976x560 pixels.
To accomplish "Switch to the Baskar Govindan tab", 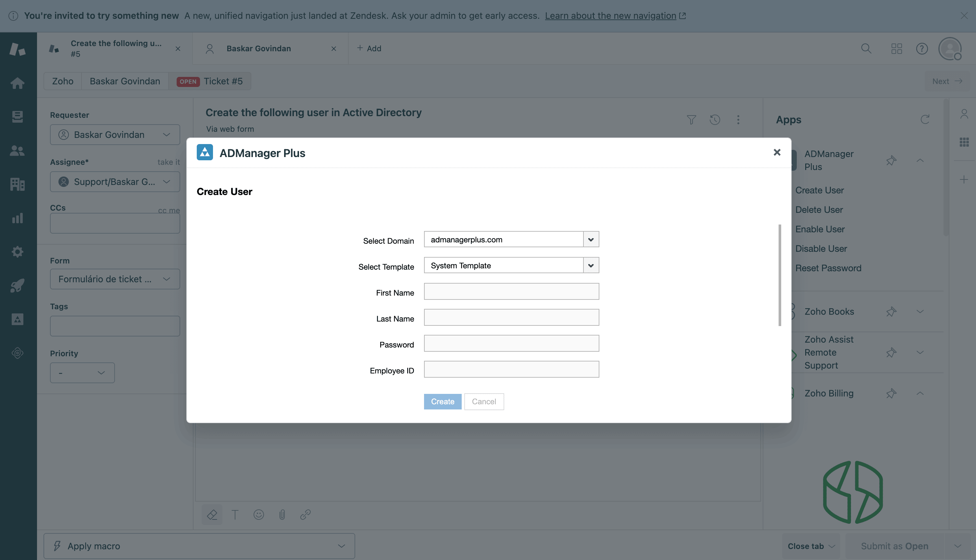I will [259, 48].
